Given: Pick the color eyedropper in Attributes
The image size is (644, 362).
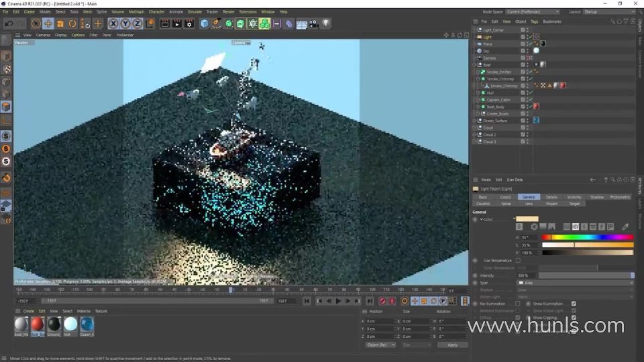Looking at the screenshot, I should [x=625, y=227].
